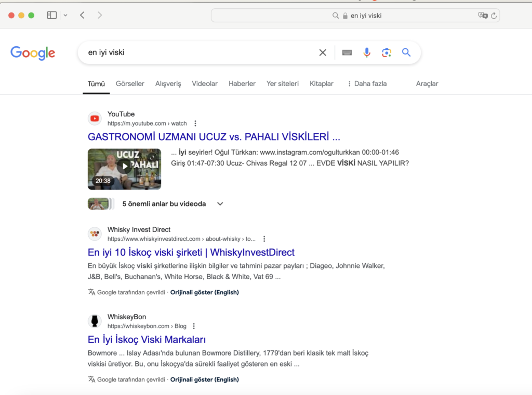
Task: Show original for Whisky Invest Direct result
Action: tap(204, 292)
